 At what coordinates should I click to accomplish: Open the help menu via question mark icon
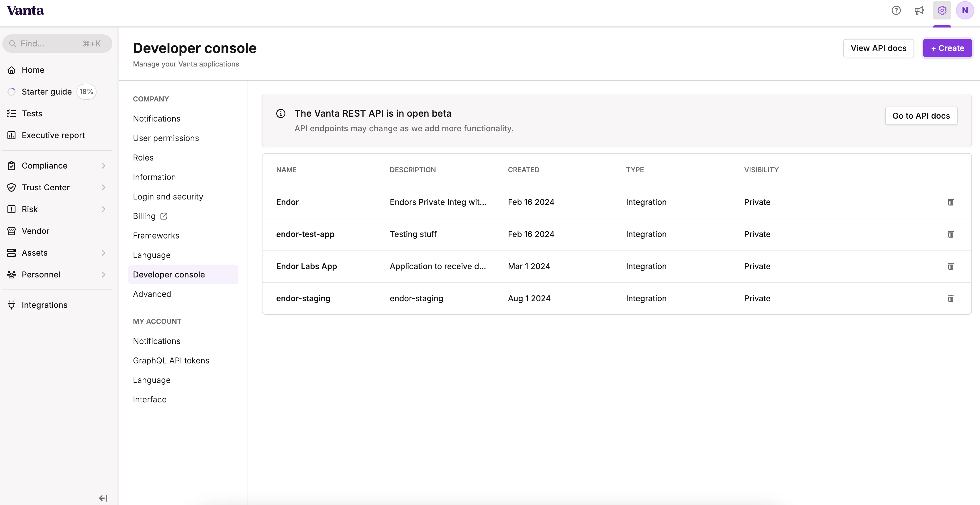[896, 10]
